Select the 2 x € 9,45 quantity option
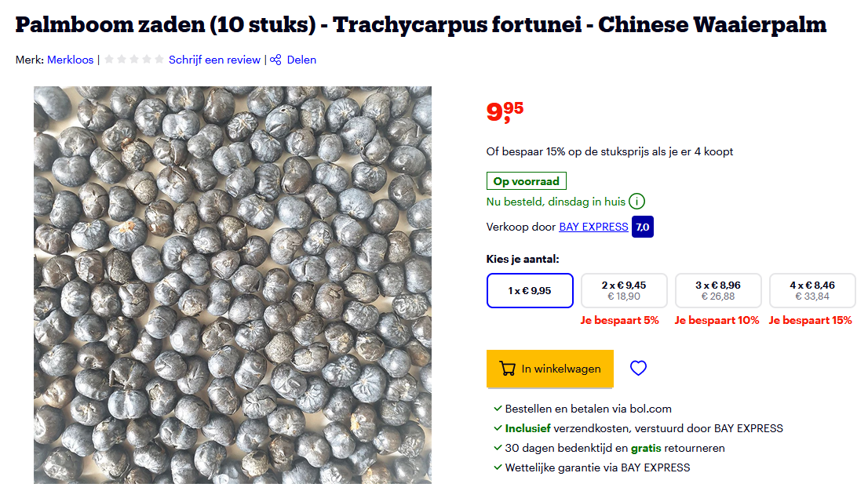 (x=624, y=290)
